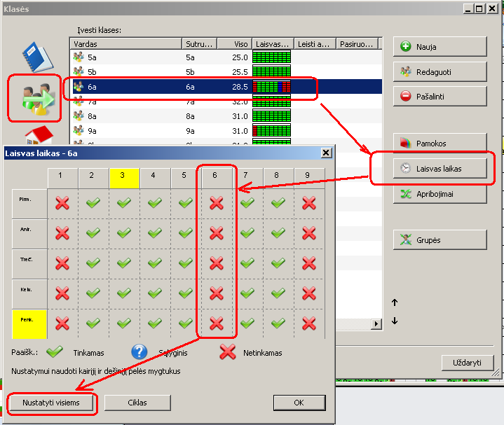Select class 5b row in list

pos(126,71)
